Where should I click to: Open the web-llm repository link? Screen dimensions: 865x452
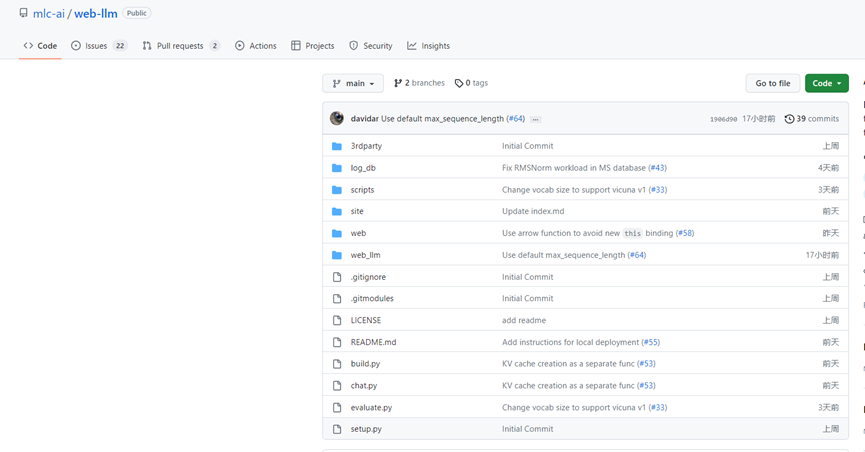tap(95, 14)
